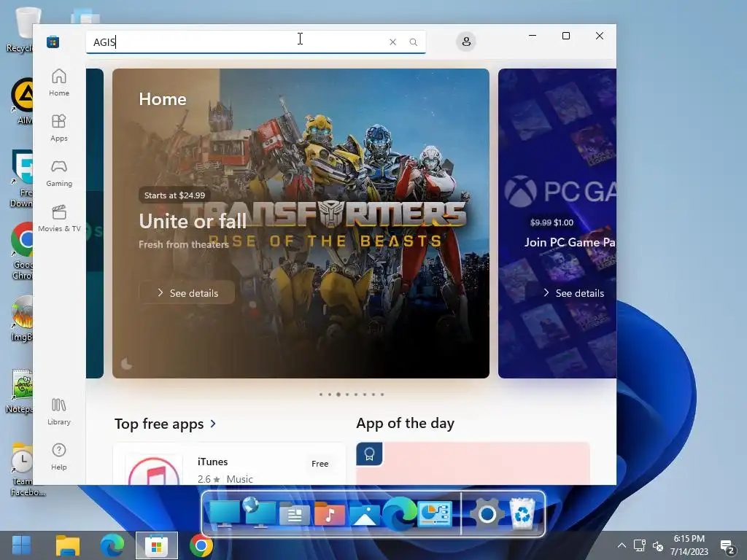Open the Gaming section in sidebar
Viewport: 747px width, 560px height.
coord(59,173)
